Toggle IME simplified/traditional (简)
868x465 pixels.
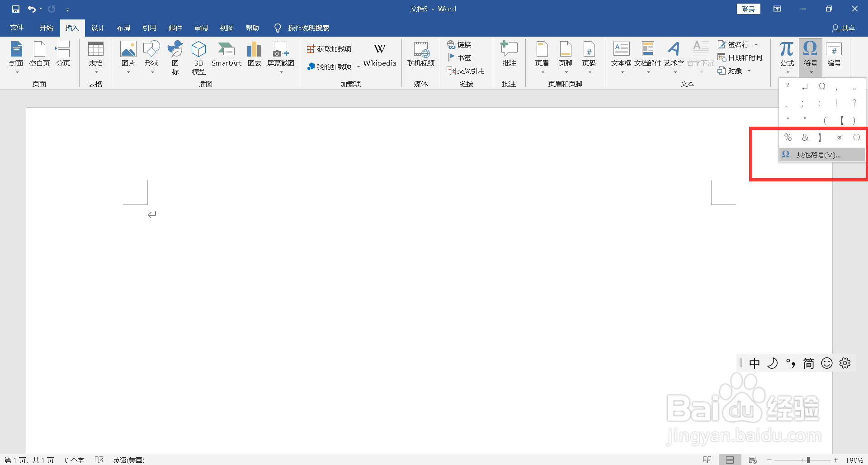(x=809, y=363)
